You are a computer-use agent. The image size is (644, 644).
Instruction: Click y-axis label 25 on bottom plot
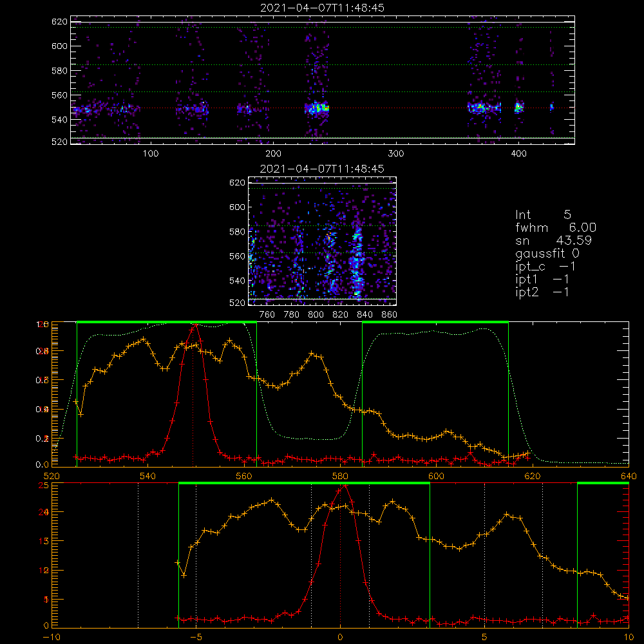43,485
